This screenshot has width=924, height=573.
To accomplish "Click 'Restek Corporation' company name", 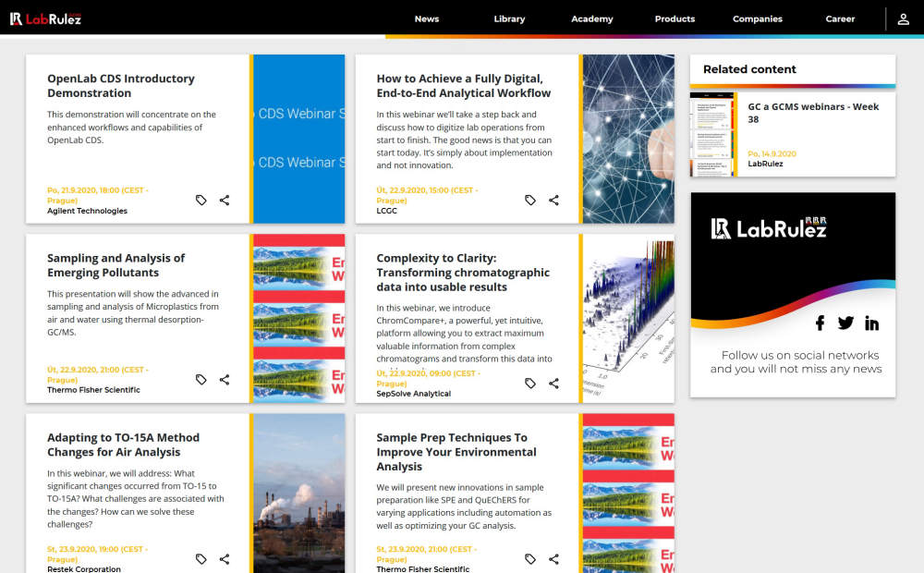I will coord(84,569).
